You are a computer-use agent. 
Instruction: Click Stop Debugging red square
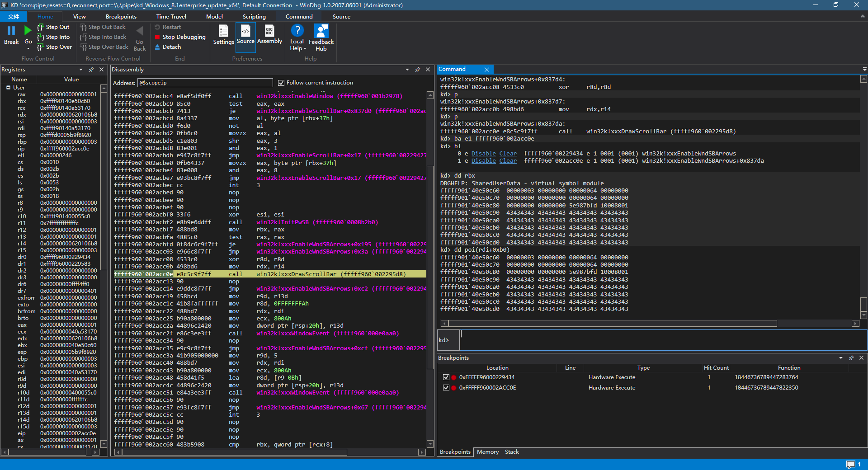158,37
